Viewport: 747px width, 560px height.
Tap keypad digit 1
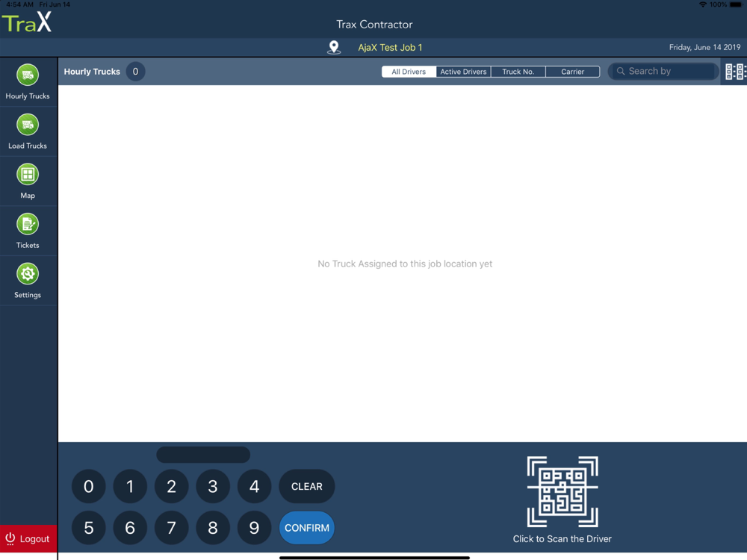point(130,486)
